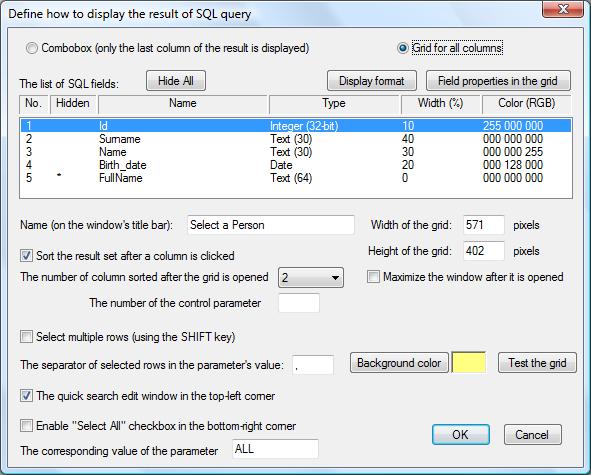This screenshot has height=475, width=591.
Task: Click the hidden marker in FullName row
Action: 59,175
